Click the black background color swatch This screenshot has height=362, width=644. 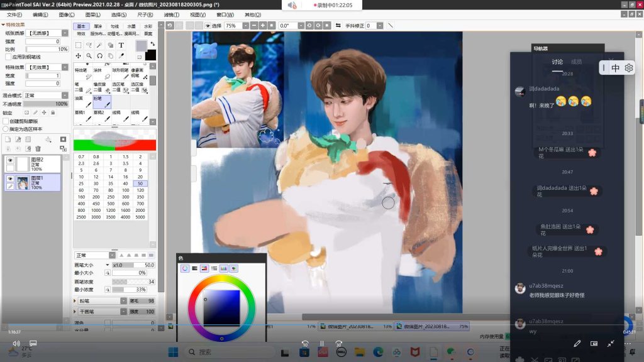pyautogui.click(x=150, y=55)
